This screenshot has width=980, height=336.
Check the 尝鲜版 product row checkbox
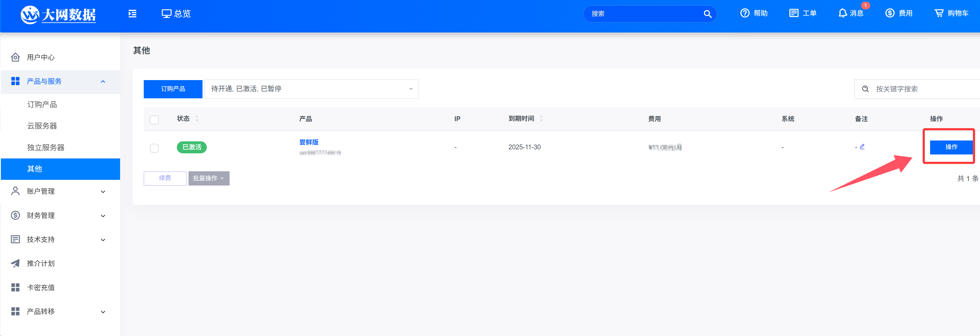tap(154, 148)
